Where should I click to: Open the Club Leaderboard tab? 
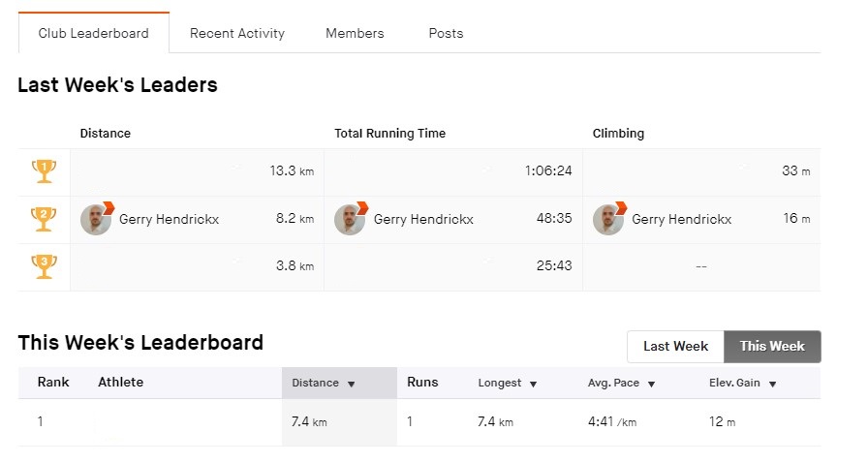point(94,33)
